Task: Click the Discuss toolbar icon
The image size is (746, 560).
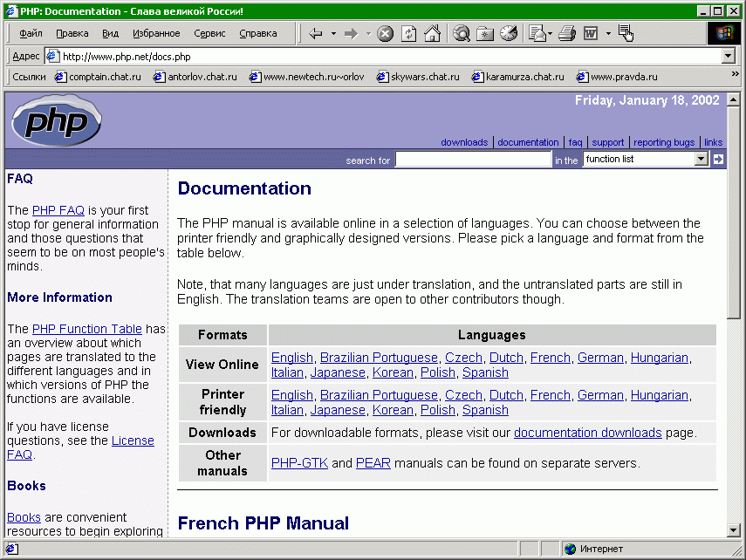Action: pyautogui.click(x=626, y=33)
